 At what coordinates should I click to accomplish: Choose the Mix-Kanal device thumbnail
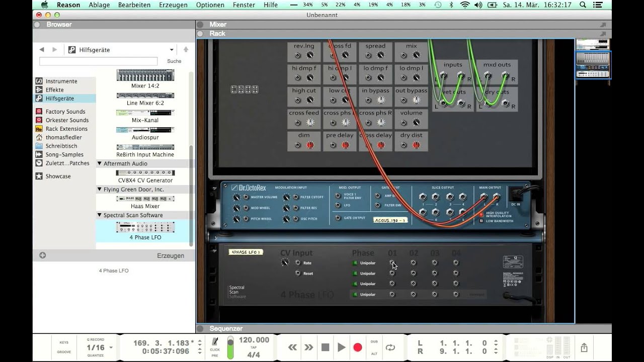tap(145, 116)
